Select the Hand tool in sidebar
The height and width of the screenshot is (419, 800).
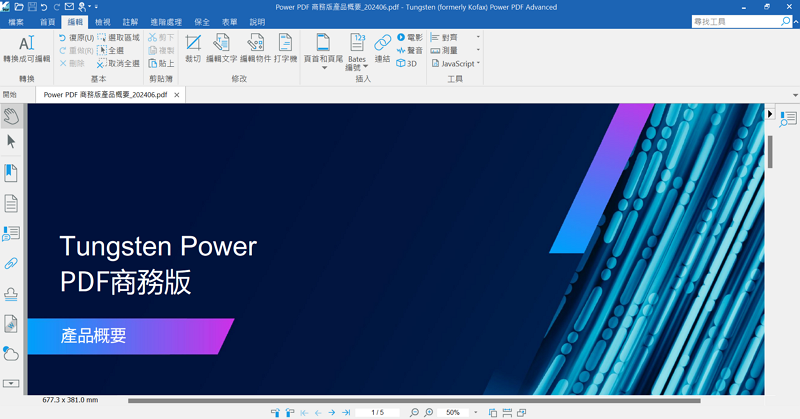(x=11, y=116)
